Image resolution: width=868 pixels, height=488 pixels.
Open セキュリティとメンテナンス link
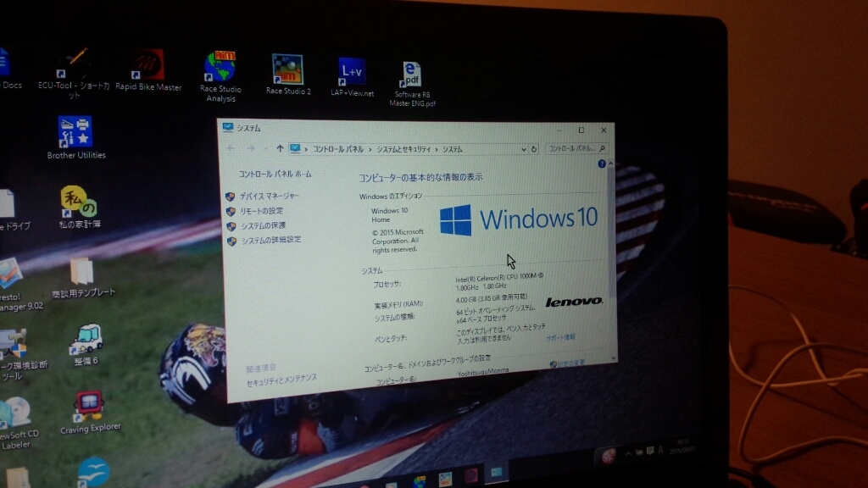(281, 380)
